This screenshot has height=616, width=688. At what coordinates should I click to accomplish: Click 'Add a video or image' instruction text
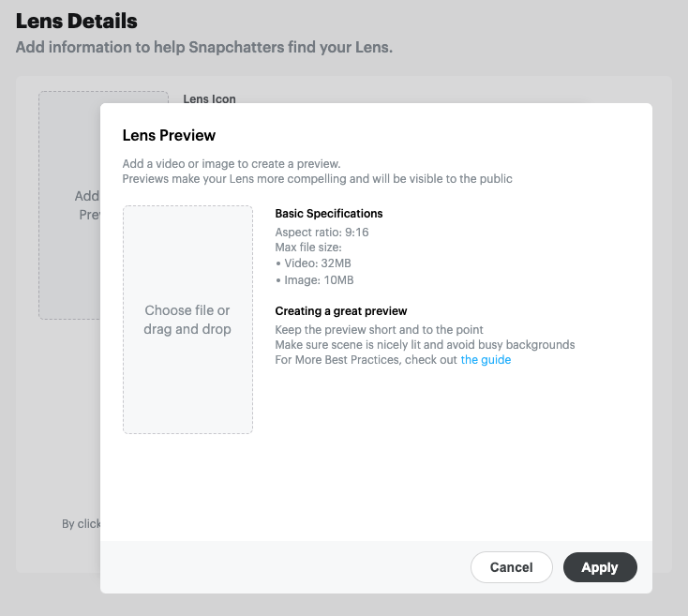pyautogui.click(x=231, y=164)
